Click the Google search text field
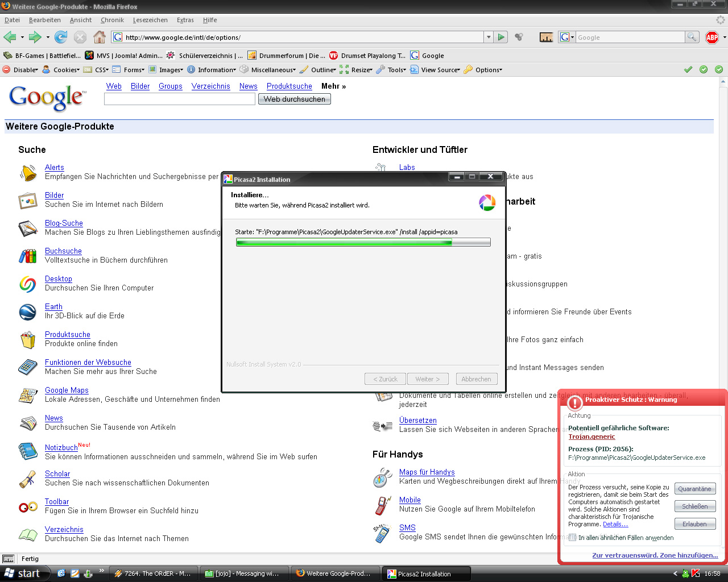Viewport: 728px width, 582px height. pos(180,99)
